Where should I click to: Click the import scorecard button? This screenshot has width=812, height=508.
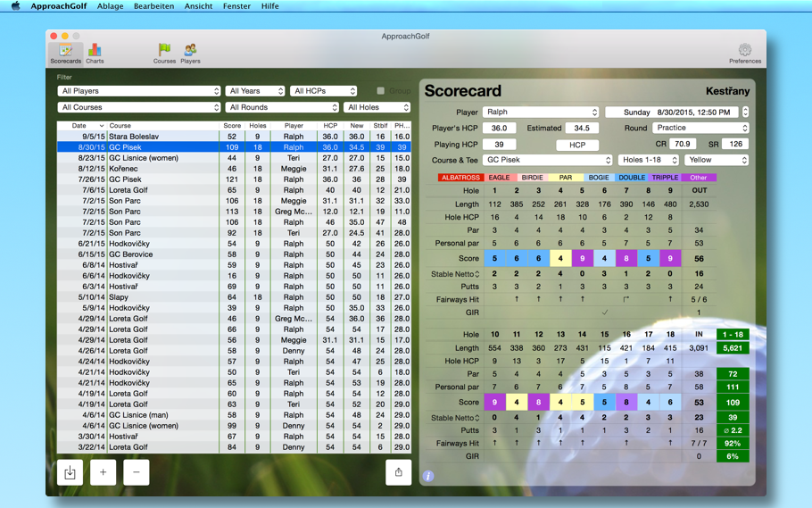(x=70, y=472)
